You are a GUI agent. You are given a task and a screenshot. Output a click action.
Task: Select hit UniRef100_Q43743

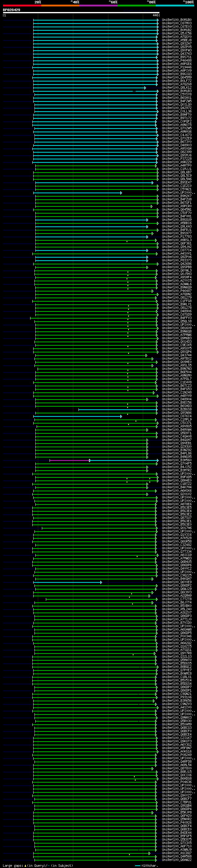(176, 54)
